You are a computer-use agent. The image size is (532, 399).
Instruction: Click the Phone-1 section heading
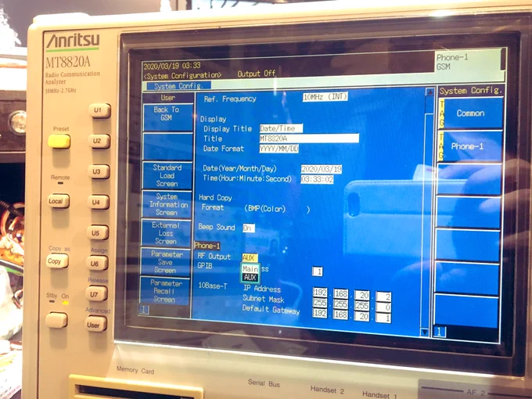point(207,246)
